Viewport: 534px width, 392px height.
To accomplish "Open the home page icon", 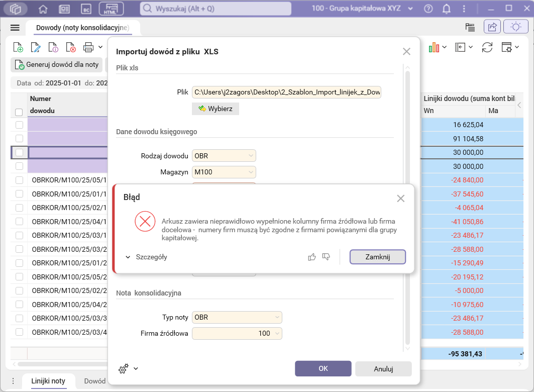I will click(43, 9).
